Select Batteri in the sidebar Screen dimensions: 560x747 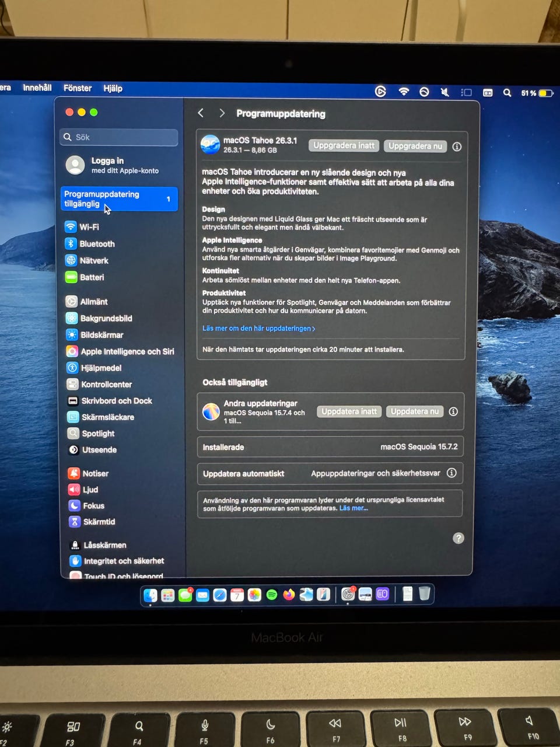click(92, 277)
